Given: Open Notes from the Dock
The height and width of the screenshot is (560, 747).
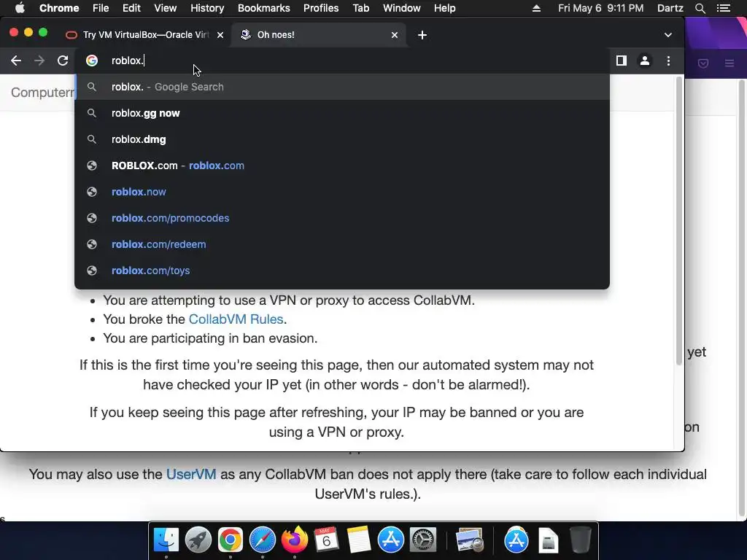Looking at the screenshot, I should click(359, 540).
